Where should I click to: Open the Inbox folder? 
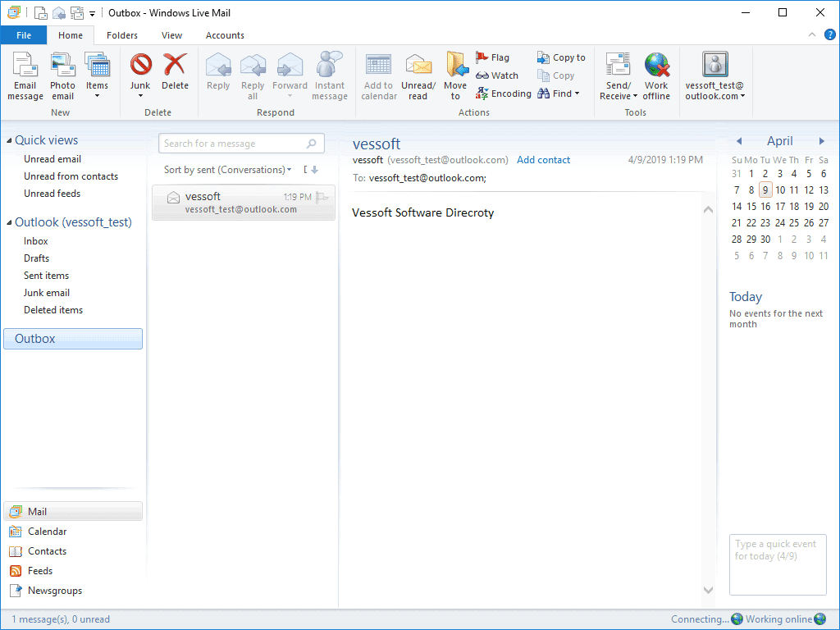pyautogui.click(x=36, y=241)
